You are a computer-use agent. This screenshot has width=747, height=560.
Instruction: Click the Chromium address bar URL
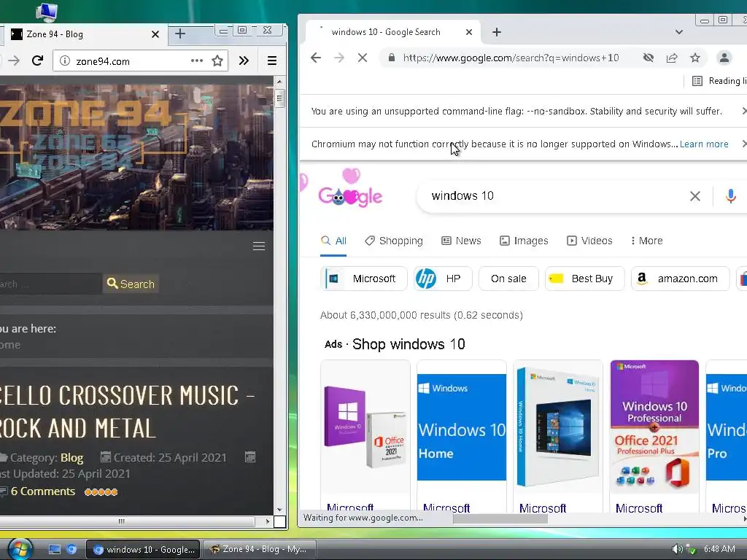[x=511, y=58]
